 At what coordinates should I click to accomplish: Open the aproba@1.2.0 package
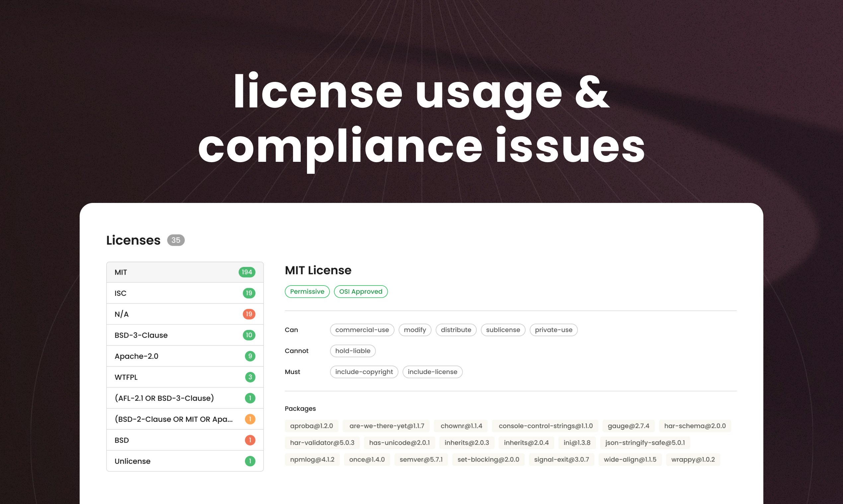coord(311,426)
